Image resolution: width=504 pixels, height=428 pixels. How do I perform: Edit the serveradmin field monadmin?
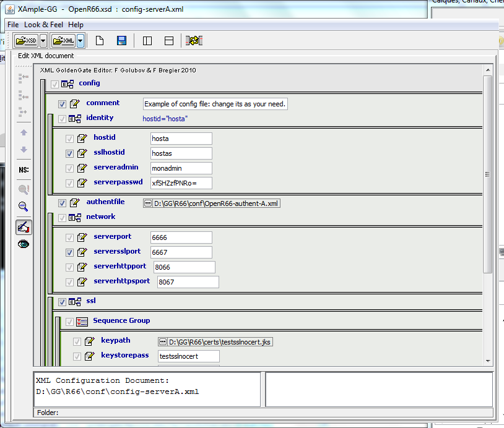(181, 168)
